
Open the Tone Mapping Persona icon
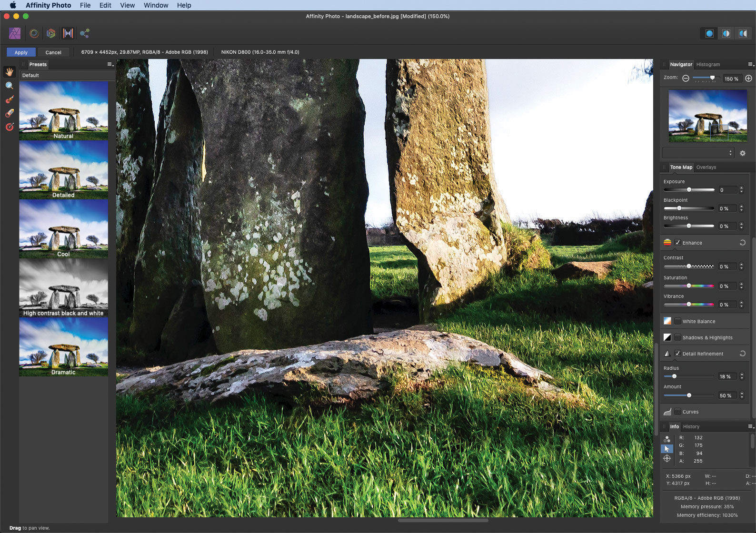coord(68,33)
